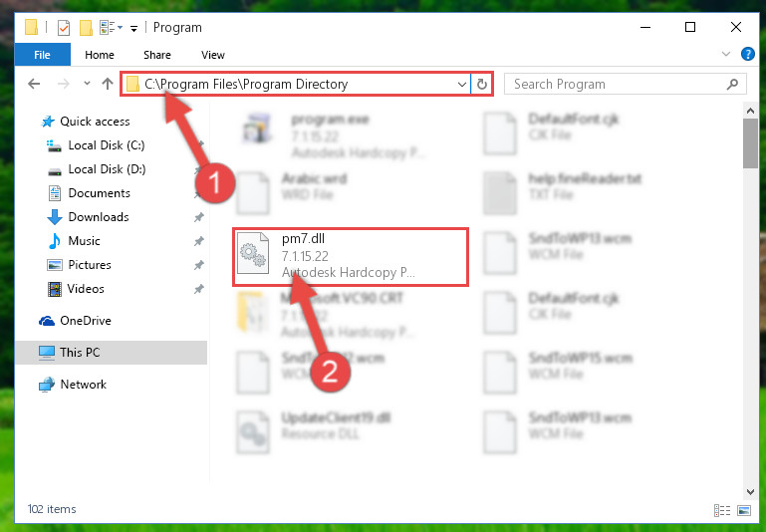Unpin Downloads from Quick access
This screenshot has width=766, height=532.
tap(199, 217)
